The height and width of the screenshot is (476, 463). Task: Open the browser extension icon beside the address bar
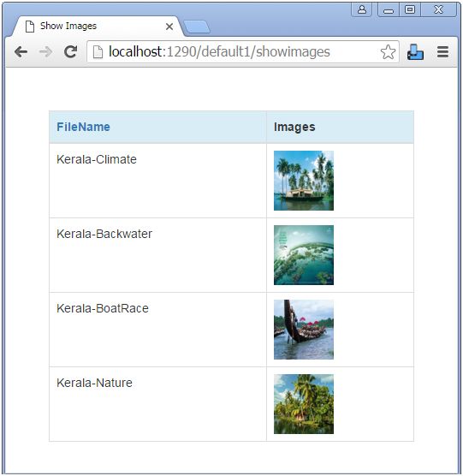[x=415, y=52]
